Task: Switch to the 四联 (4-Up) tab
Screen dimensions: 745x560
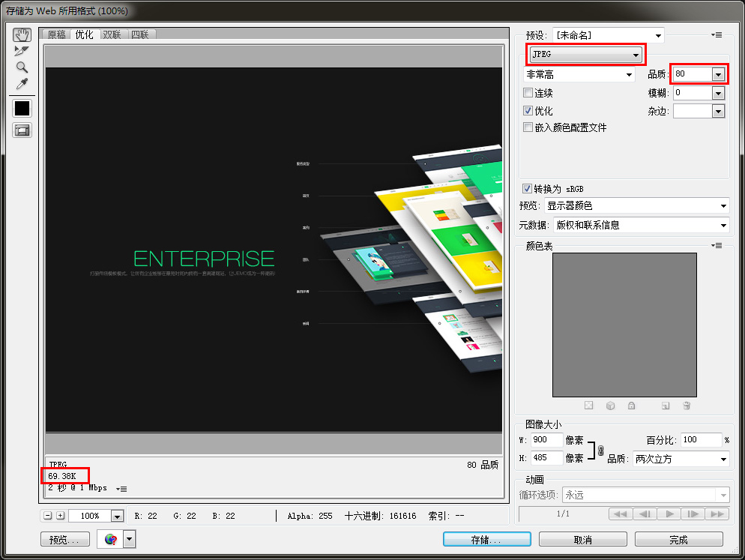Action: (x=139, y=34)
